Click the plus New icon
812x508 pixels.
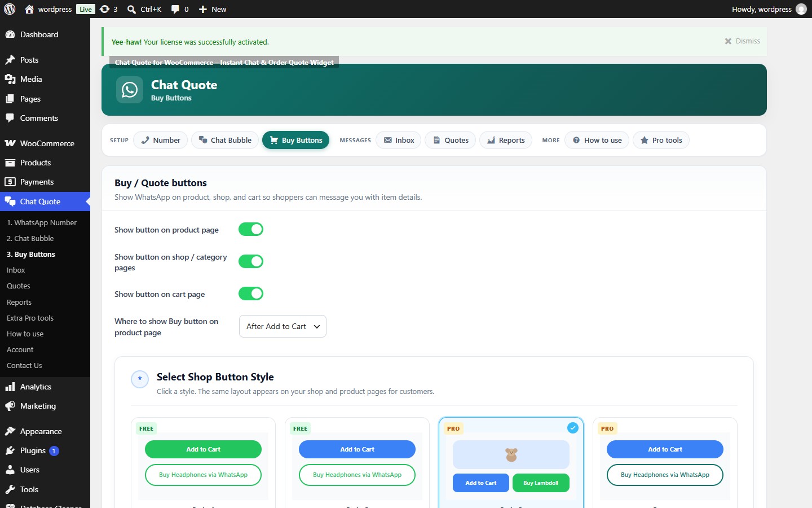pos(203,9)
